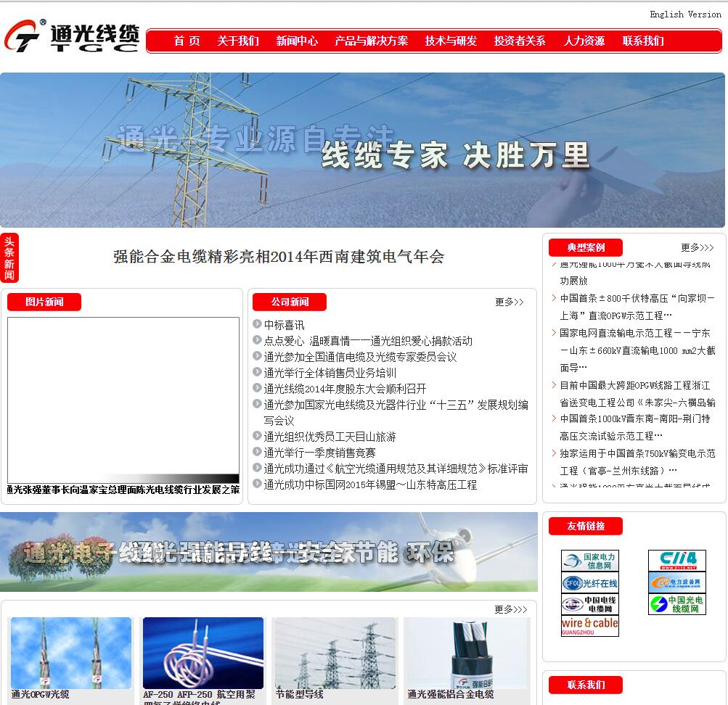Open case 中国首条750kV输变电示范工程

pos(637,462)
